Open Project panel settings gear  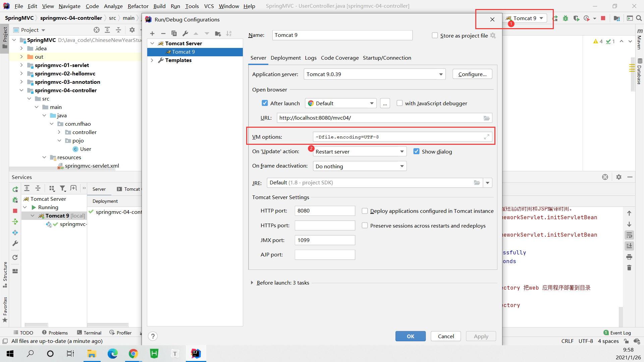132,30
